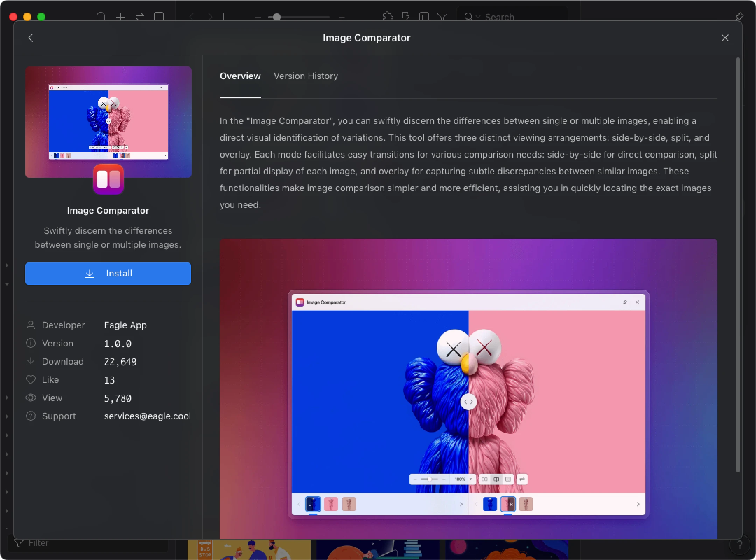Click the layout view icon in toolbar
756x560 pixels.
pos(424,16)
